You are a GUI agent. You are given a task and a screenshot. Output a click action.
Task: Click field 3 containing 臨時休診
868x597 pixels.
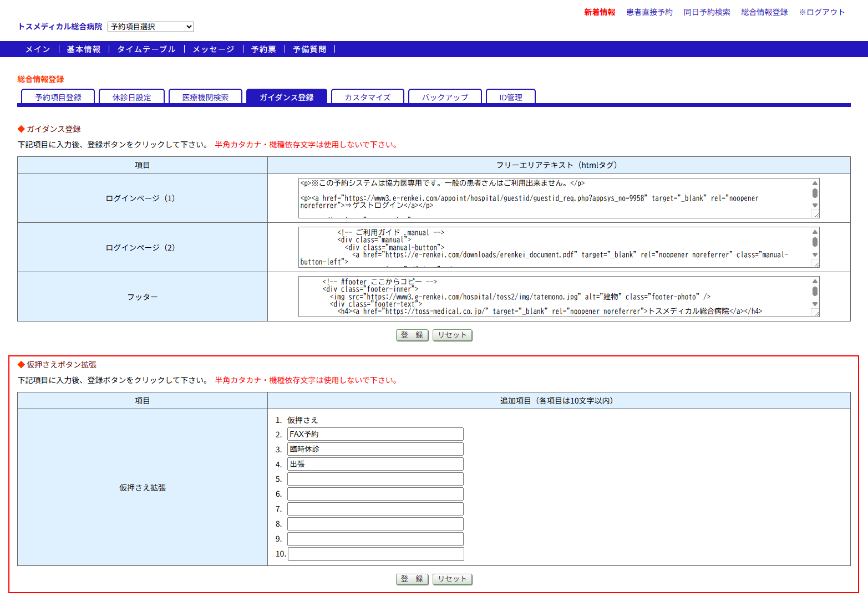coord(375,449)
